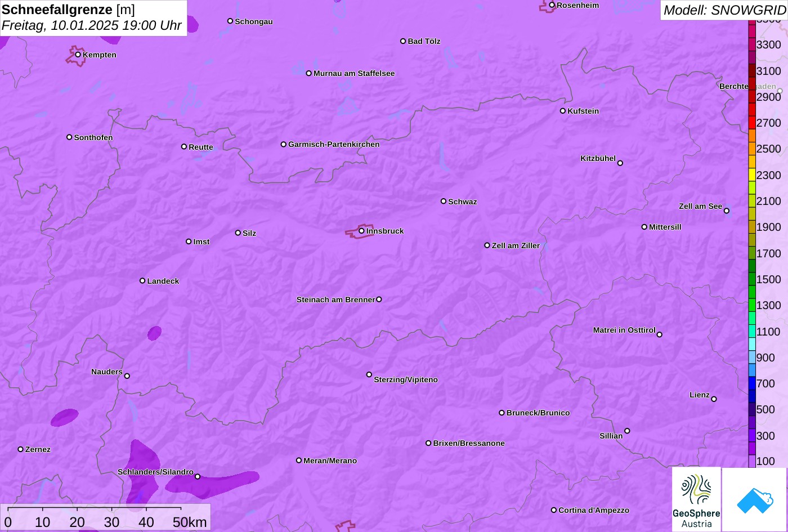This screenshot has height=532, width=788.
Task: Click the 'Silz' town label
Action: 249,233
